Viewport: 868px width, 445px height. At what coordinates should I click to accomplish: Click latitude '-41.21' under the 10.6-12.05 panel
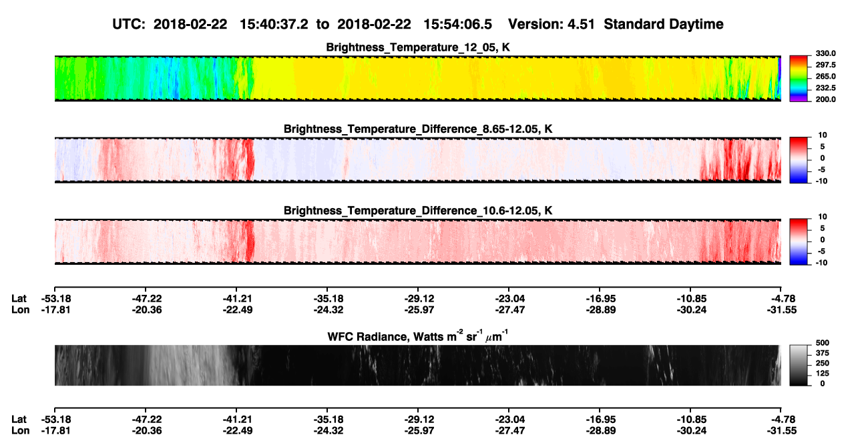[x=236, y=298]
